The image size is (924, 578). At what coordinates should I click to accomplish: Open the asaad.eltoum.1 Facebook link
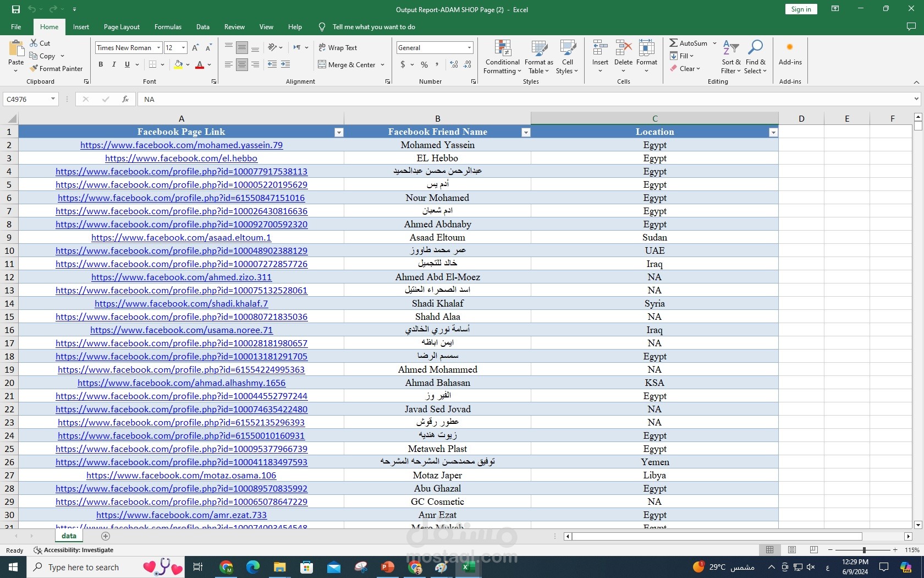182,238
